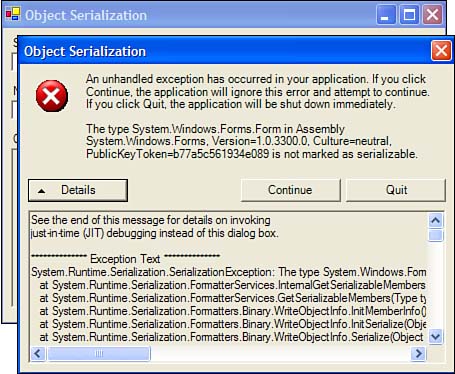Click the down arrow of details vertical scrollbar
Screen dimensions: 455x374
[435, 336]
